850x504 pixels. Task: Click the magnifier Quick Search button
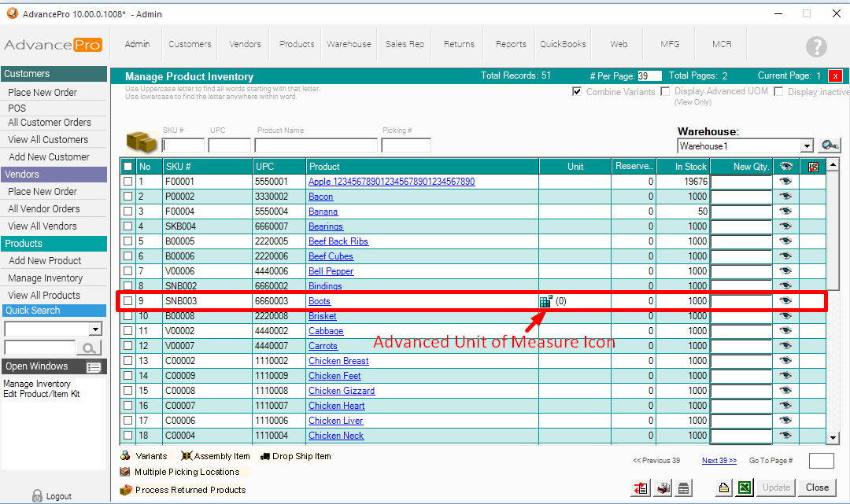point(89,348)
